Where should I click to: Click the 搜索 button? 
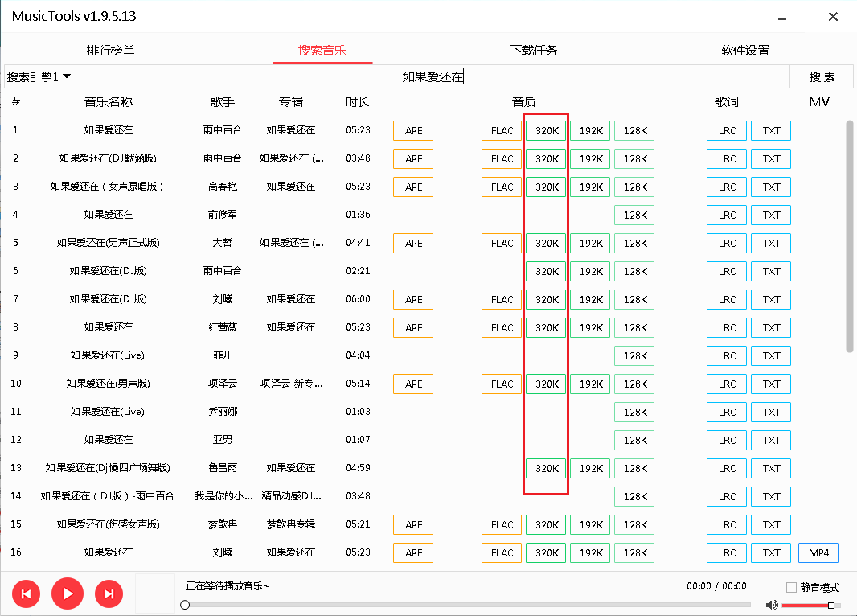click(x=822, y=76)
